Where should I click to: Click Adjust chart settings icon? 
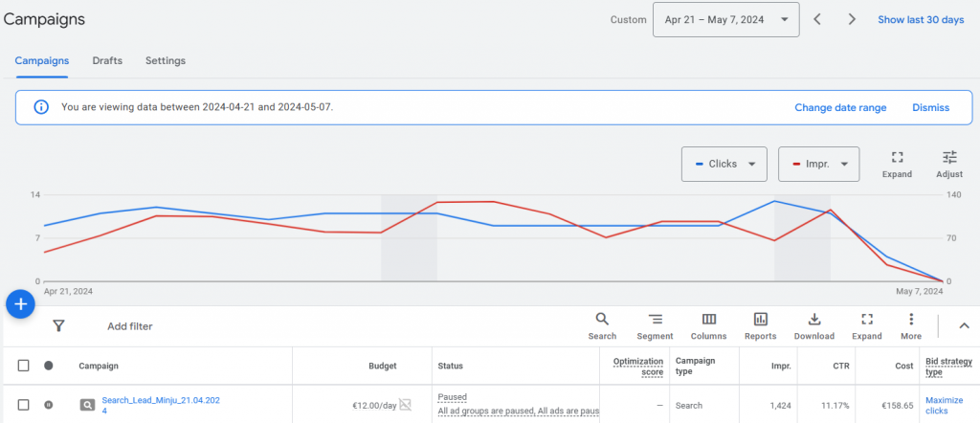coord(949,164)
